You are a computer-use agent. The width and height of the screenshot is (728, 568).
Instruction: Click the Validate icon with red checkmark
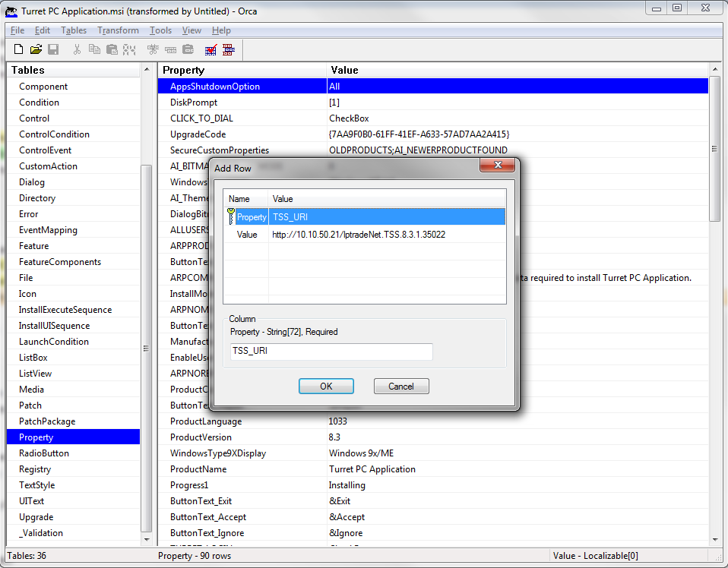coord(210,49)
